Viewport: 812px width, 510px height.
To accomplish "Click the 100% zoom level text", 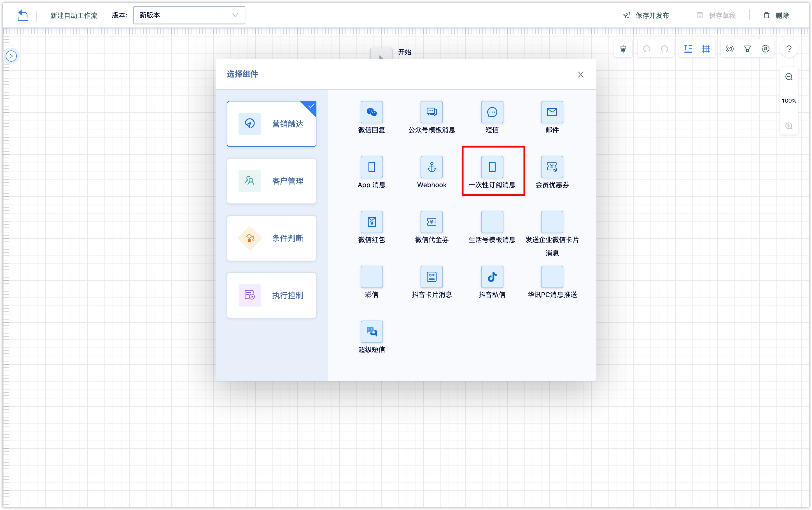I will click(x=789, y=101).
